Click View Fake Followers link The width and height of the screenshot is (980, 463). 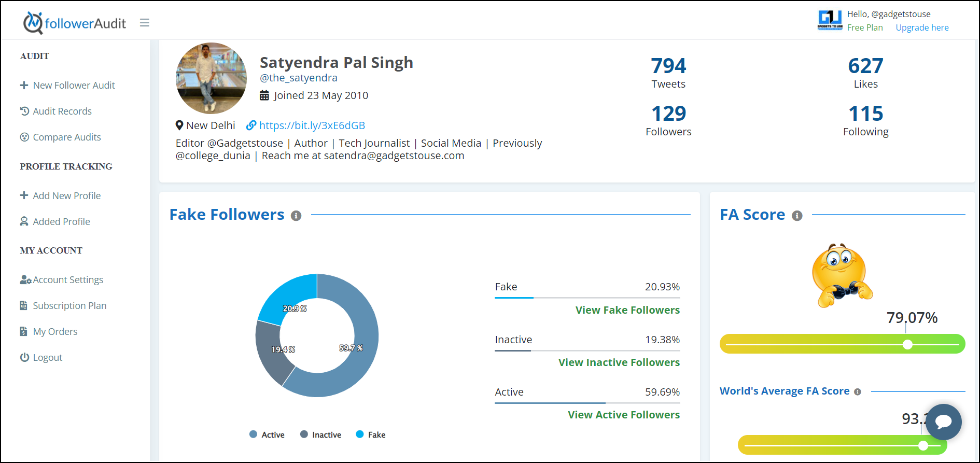[627, 310]
